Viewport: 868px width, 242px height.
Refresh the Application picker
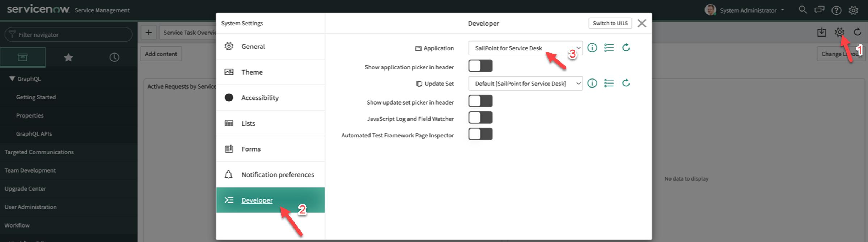point(626,47)
